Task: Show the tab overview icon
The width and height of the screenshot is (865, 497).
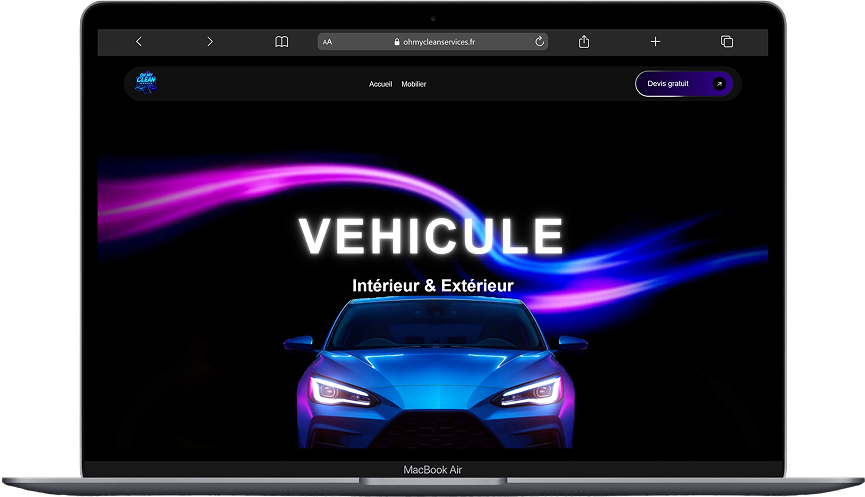Action: [727, 41]
